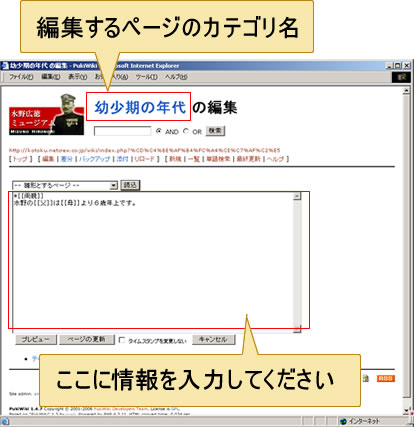This screenshot has width=414, height=427.
Task: Click the Internet zone globe icon in the status bar
Action: (343, 421)
